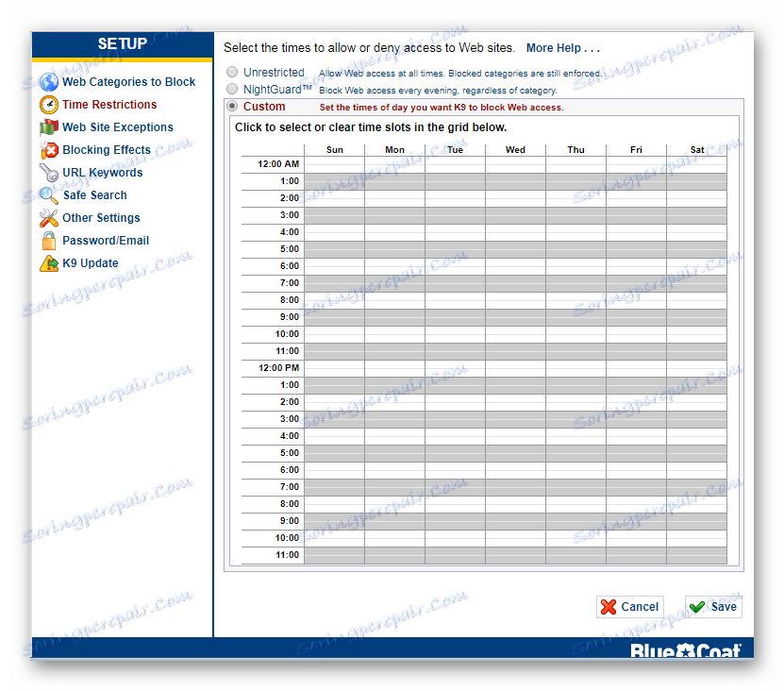This screenshot has width=784, height=691.
Task: Click the 12:00 PM row label
Action: [278, 368]
